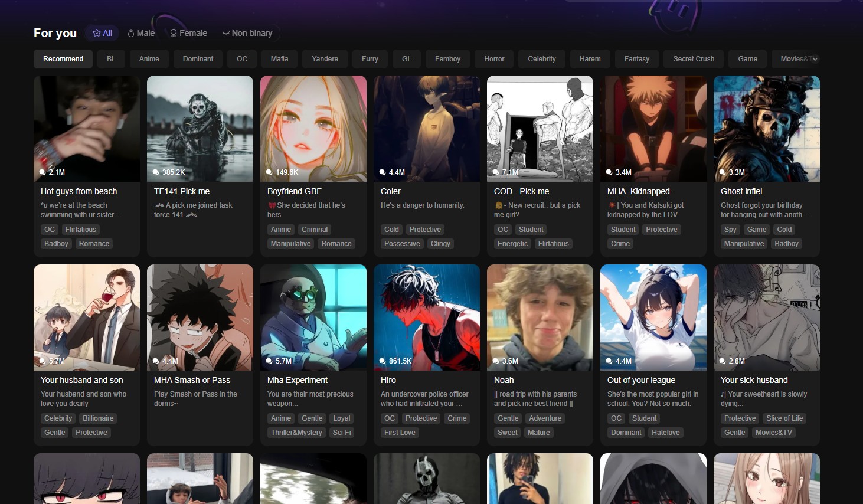Click the Clingy tag on Coler
Image resolution: width=863 pixels, height=504 pixels.
[x=440, y=244]
